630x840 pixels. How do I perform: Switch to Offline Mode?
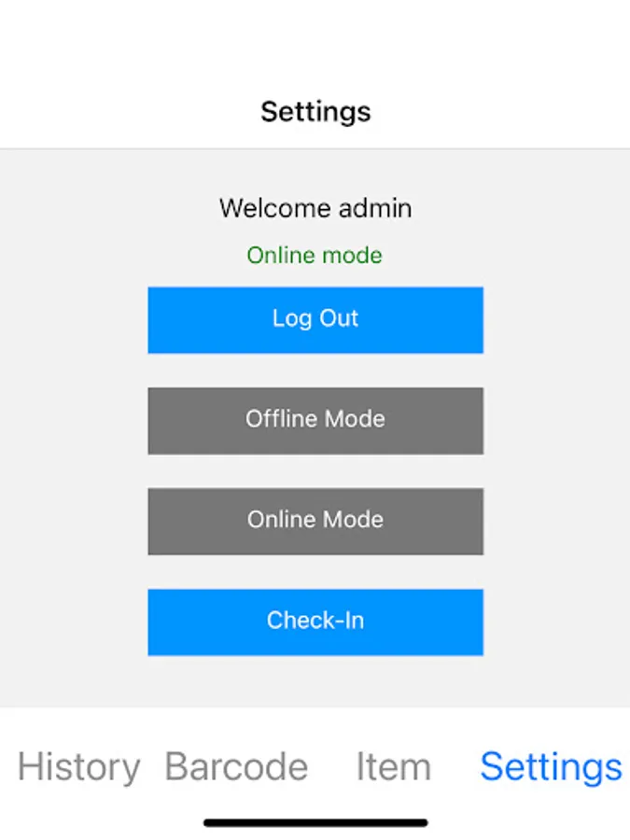click(x=315, y=420)
